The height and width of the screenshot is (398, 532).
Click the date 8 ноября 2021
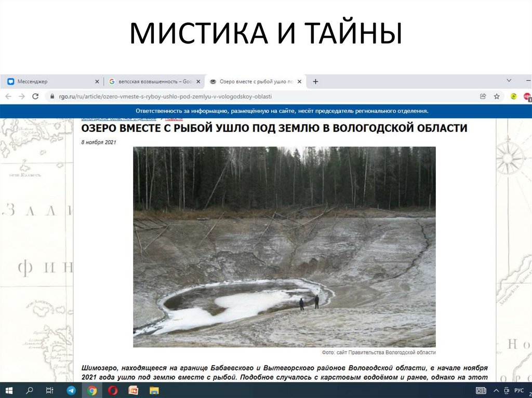pyautogui.click(x=98, y=142)
